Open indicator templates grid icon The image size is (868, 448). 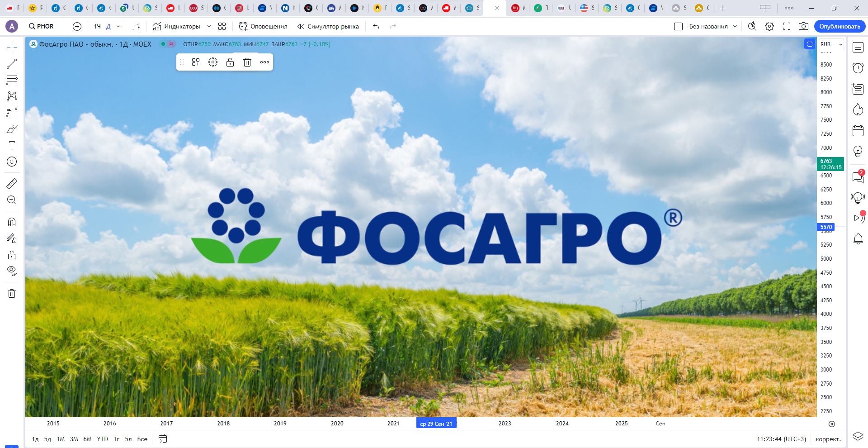point(222,26)
